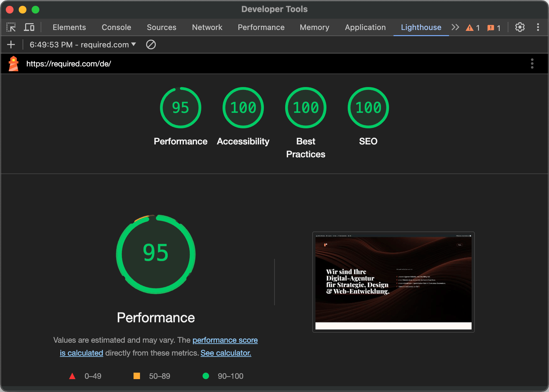Click the See calculator link

pos(226,353)
